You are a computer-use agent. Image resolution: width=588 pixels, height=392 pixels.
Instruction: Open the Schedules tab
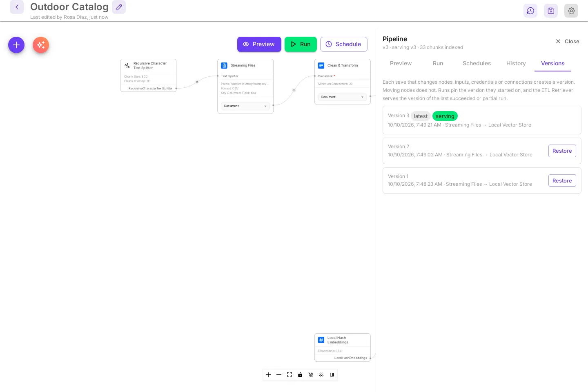(477, 63)
